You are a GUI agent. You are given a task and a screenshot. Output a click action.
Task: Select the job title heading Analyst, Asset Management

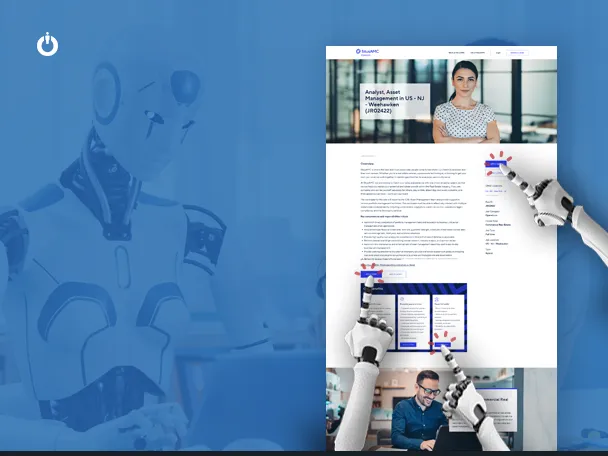(394, 101)
